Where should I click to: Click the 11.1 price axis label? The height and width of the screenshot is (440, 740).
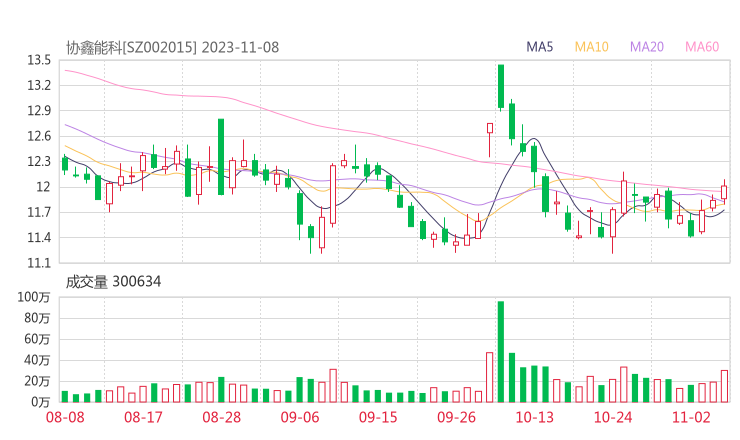(x=39, y=263)
